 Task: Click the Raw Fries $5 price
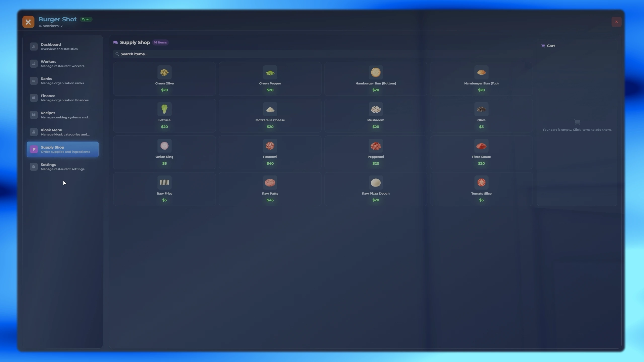click(x=164, y=200)
